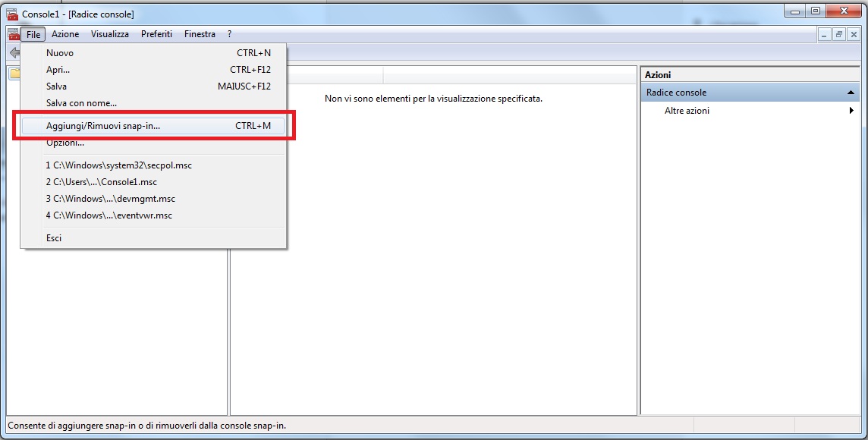Click the 'Non vi sono elementi' message text

coord(433,99)
